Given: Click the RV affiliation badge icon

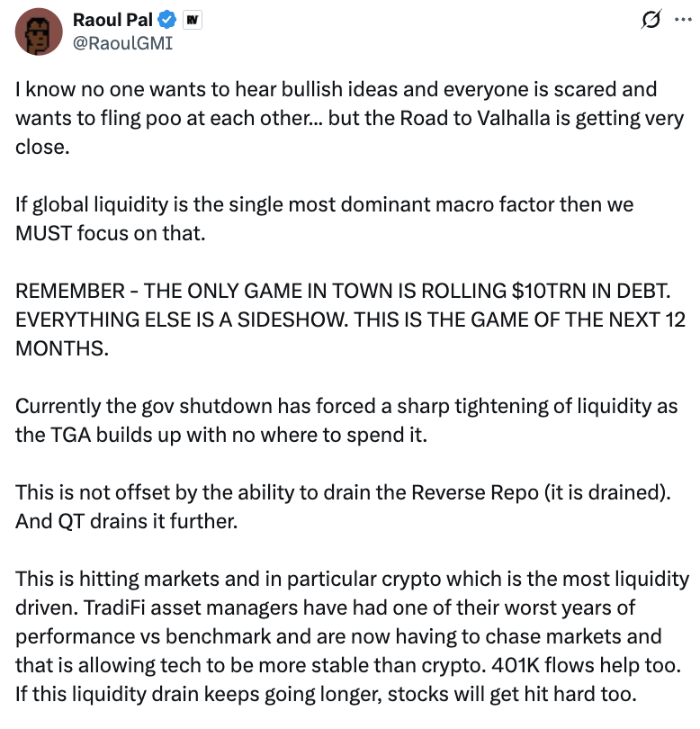Looking at the screenshot, I should [x=192, y=19].
